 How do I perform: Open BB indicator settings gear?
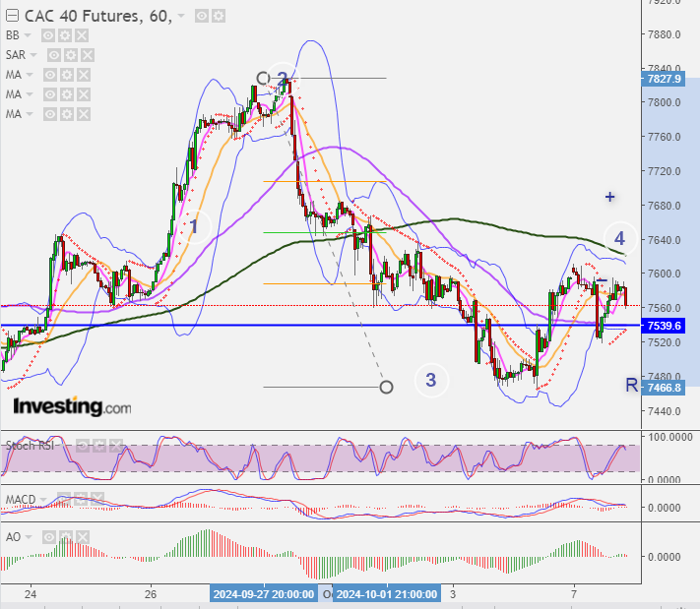[65, 35]
